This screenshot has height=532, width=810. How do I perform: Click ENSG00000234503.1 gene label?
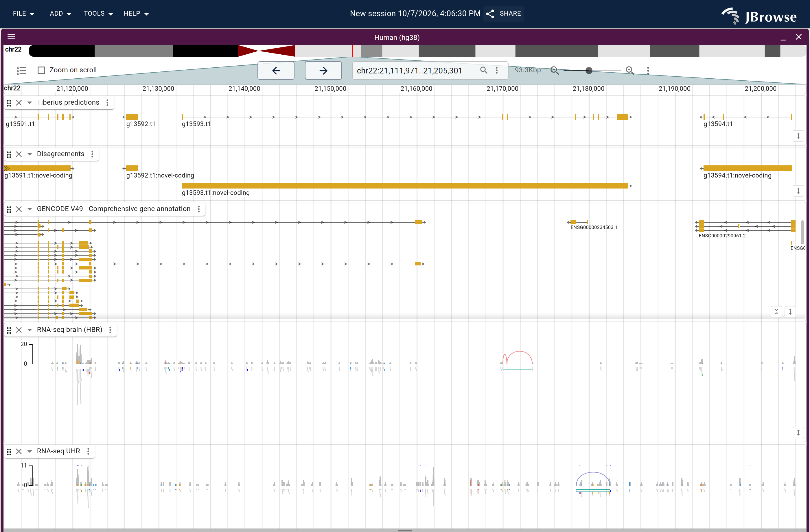594,227
